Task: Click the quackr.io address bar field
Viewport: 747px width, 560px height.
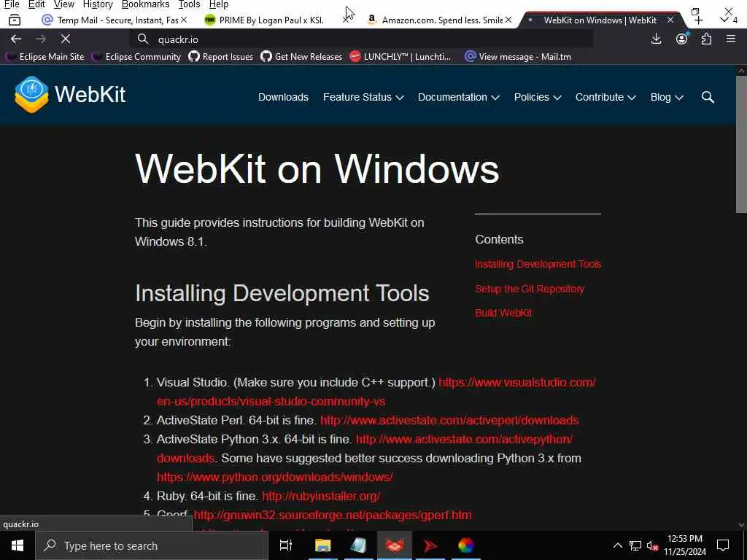Action: [362, 39]
